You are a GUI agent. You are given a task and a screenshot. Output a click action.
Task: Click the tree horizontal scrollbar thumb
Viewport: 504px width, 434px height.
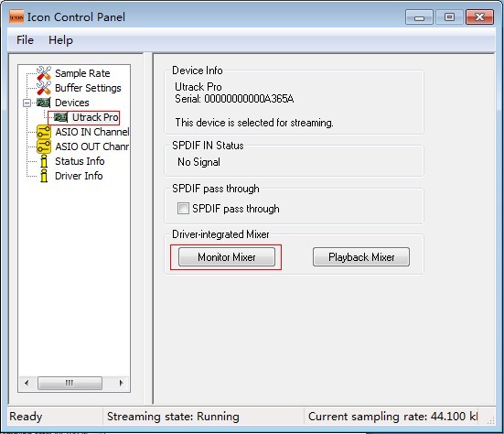tap(70, 383)
